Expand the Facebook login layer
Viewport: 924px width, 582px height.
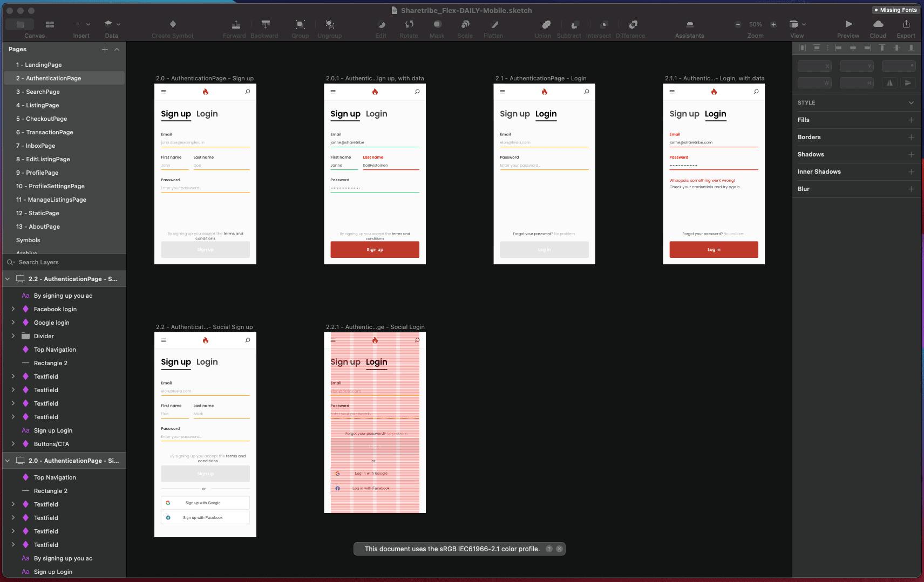click(x=13, y=309)
